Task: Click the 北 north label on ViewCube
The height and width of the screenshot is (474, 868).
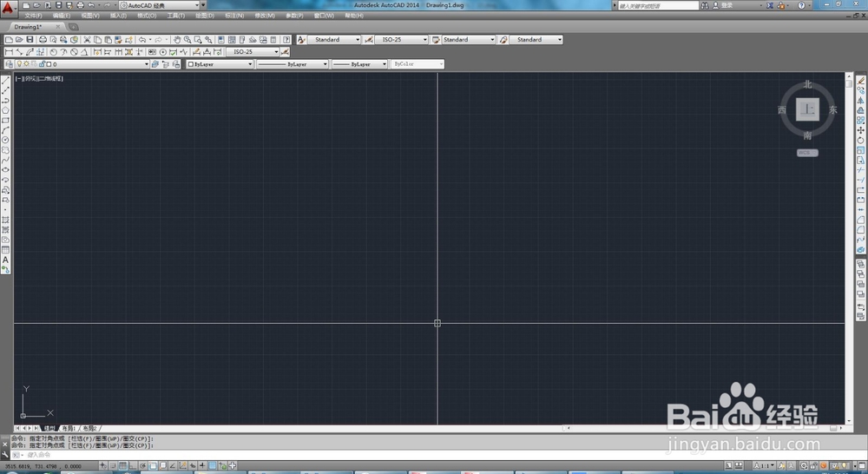Action: pos(807,84)
